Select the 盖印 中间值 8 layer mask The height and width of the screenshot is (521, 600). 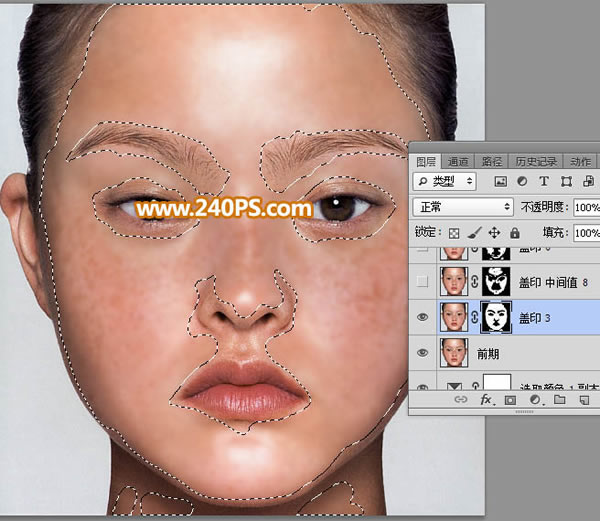coord(496,282)
